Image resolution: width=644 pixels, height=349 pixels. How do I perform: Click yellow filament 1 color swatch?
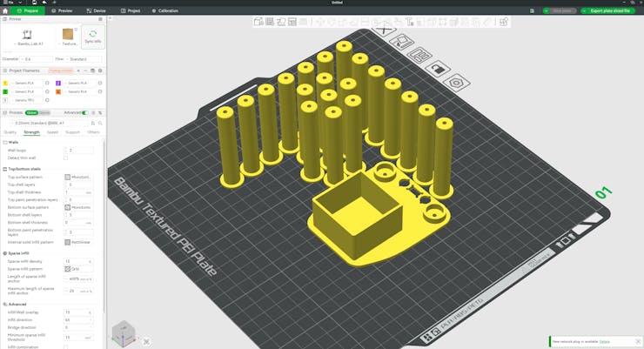point(5,84)
